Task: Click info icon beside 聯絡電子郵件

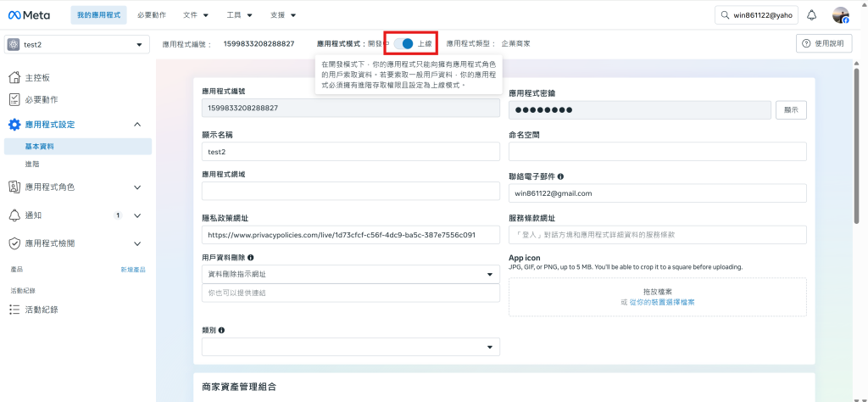Action: click(560, 176)
